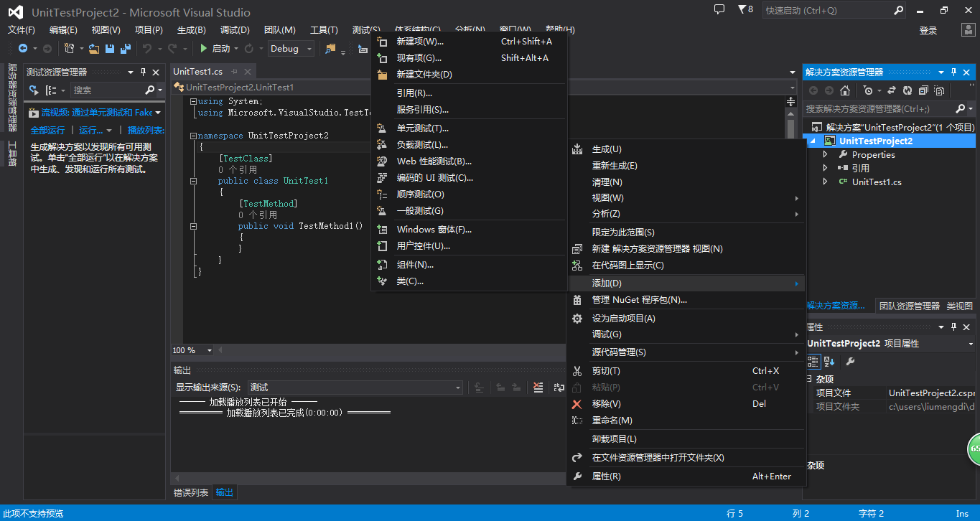Switch to the 错误列表 tab
Screen dimensions: 980x521
pos(191,492)
